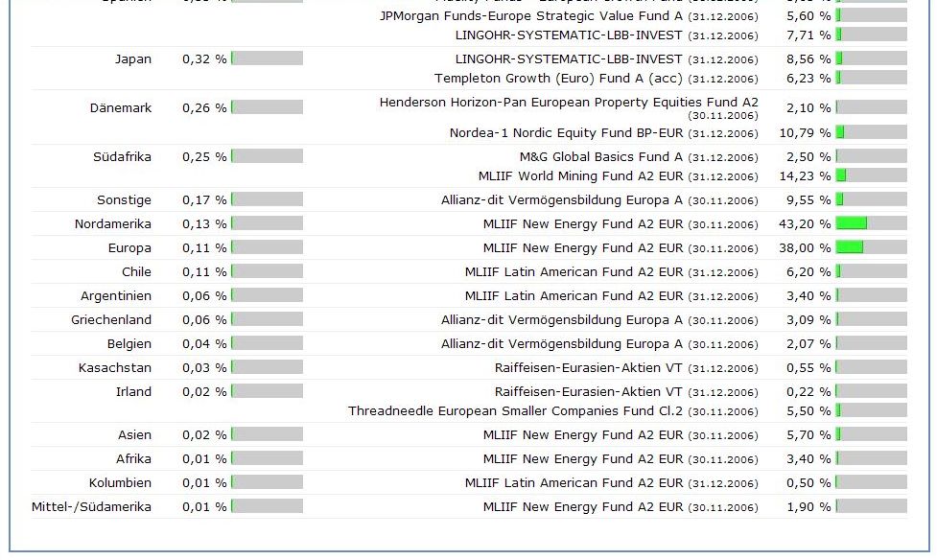Select the fund share value '0,22 %'
The image size is (937, 560).
808,391
